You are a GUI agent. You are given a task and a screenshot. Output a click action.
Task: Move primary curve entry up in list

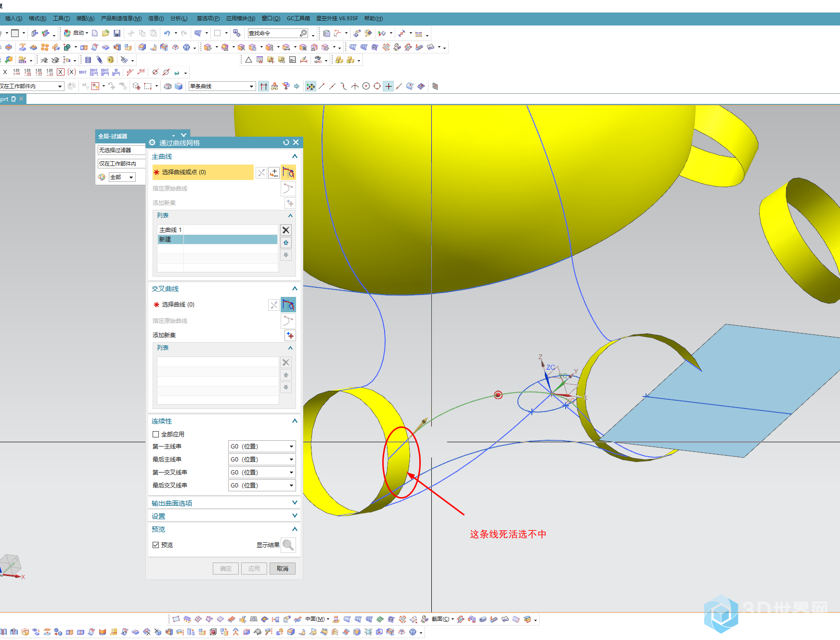point(286,243)
